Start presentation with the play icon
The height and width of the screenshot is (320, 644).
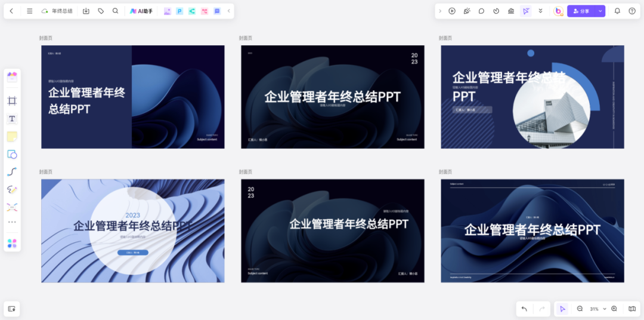(452, 11)
